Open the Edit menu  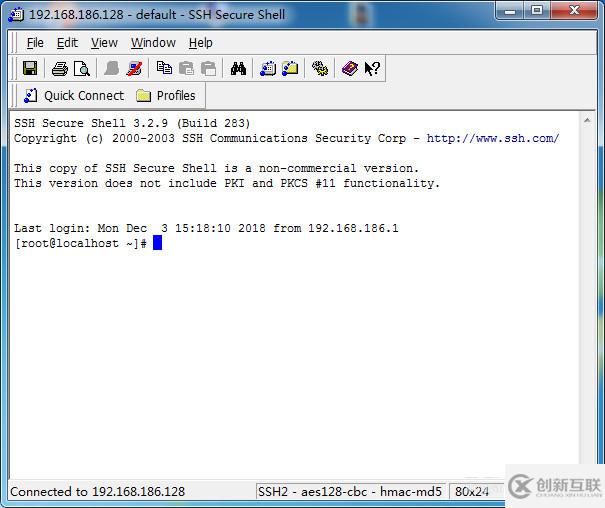[x=67, y=43]
